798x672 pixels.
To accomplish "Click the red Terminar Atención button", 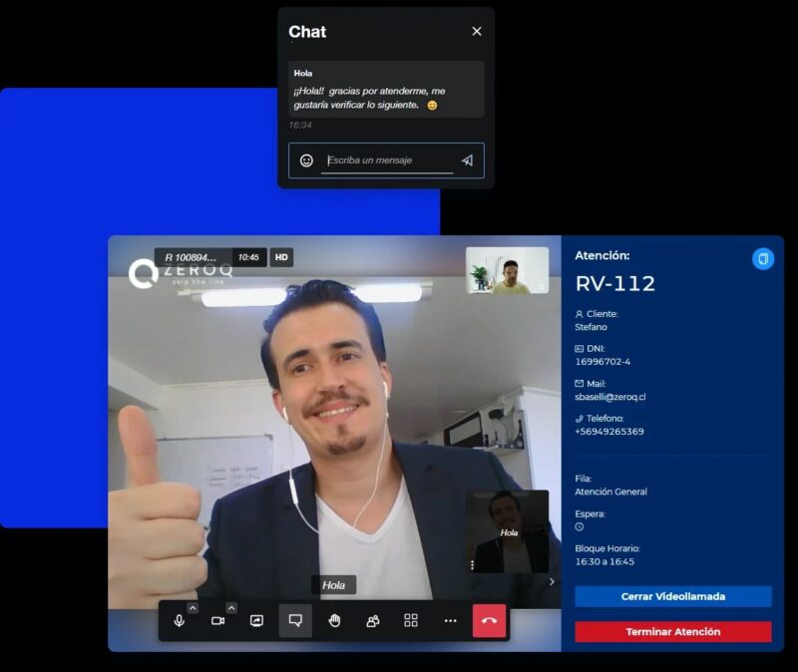I will tap(672, 632).
